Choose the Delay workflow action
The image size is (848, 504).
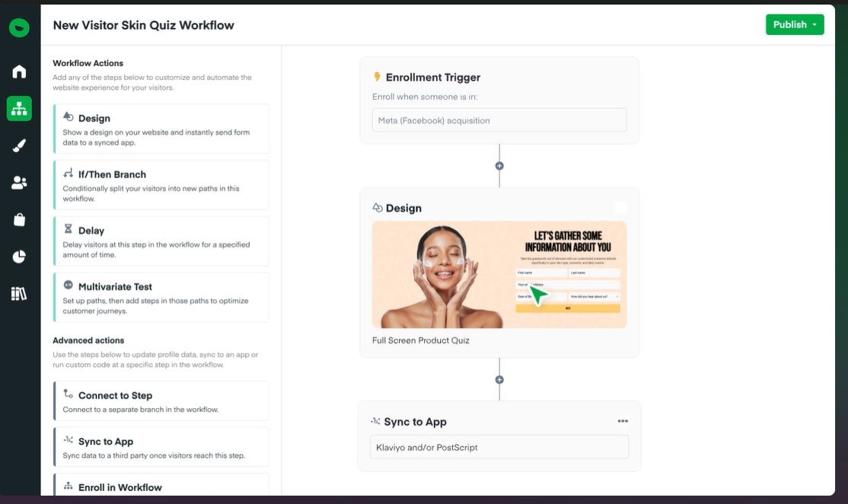point(161,241)
